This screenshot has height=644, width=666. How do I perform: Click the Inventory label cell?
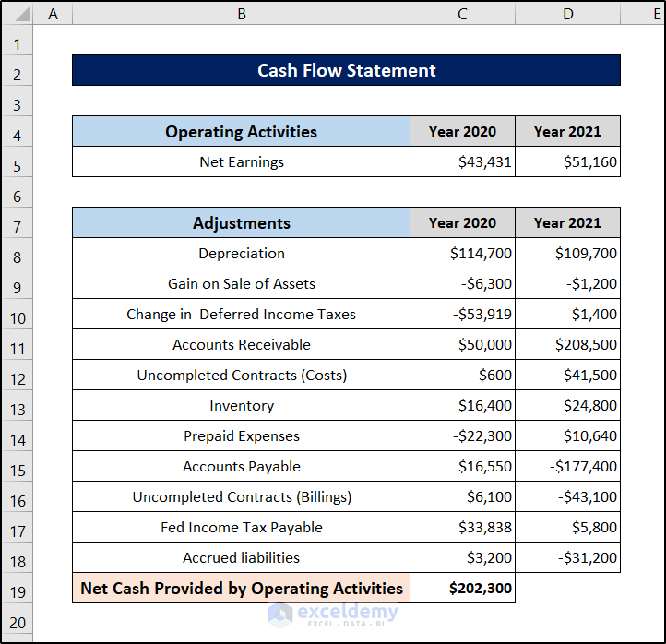point(242,405)
